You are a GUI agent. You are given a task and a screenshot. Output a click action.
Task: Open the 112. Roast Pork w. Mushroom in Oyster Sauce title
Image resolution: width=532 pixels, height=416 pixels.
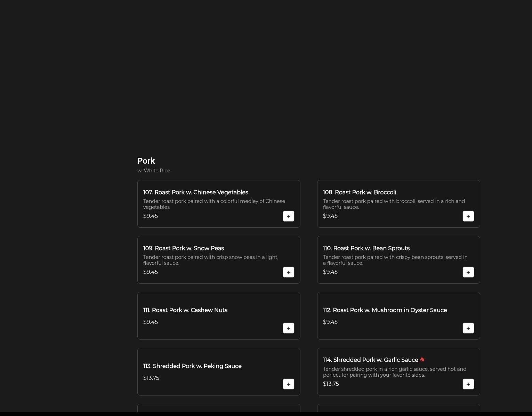[385, 310]
